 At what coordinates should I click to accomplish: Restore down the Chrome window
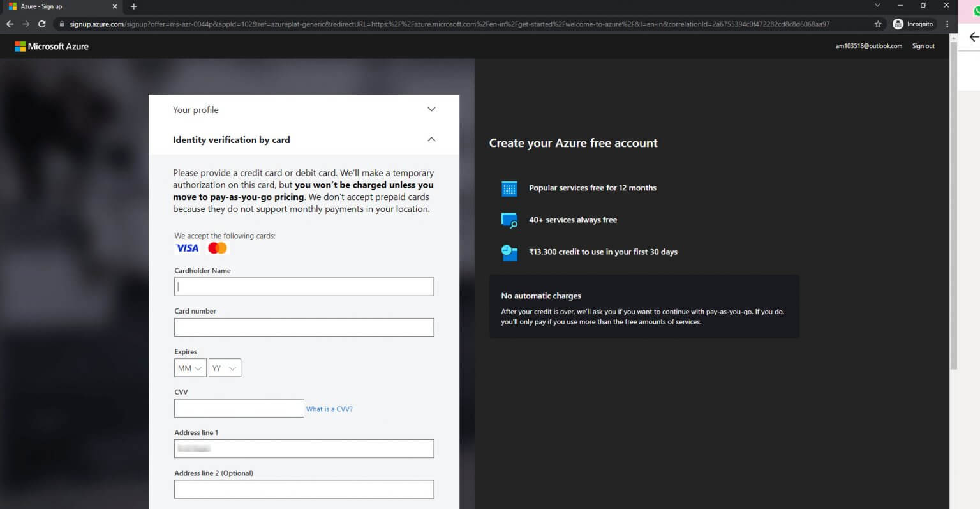point(923,5)
